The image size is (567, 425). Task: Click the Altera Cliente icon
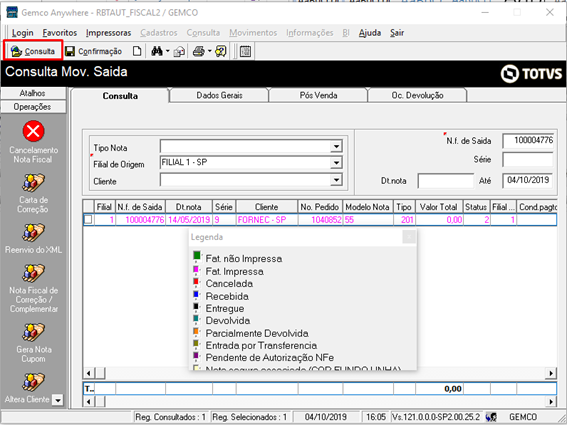tap(33, 382)
